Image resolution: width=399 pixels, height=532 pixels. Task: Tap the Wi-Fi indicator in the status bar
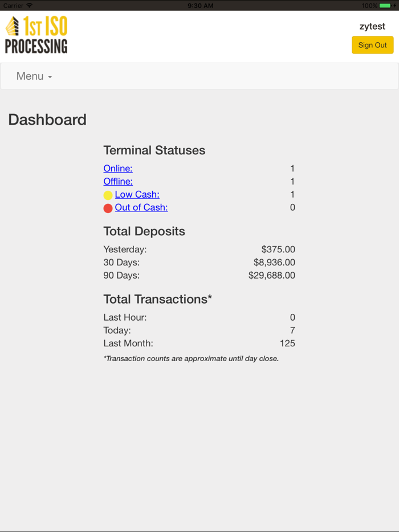pos(29,5)
